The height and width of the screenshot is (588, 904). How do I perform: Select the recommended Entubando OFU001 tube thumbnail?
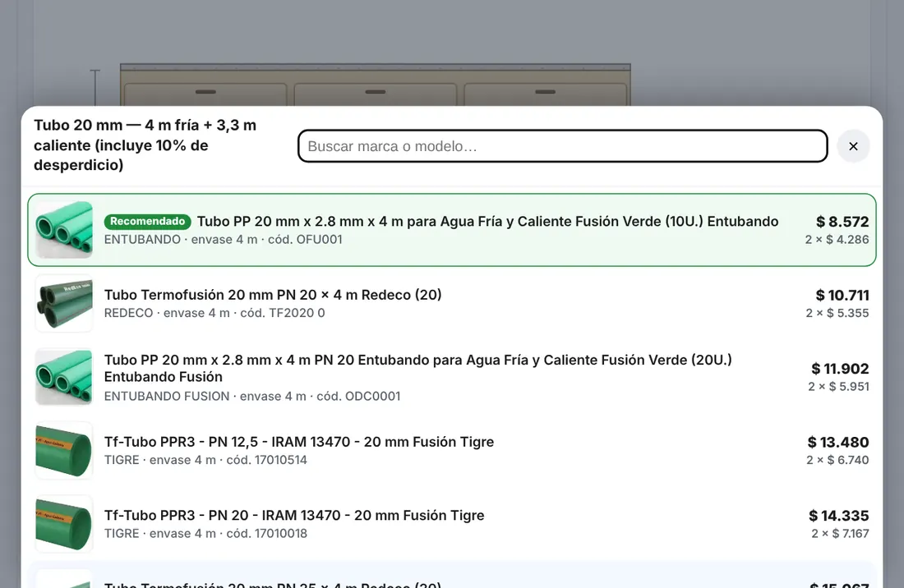pos(64,230)
